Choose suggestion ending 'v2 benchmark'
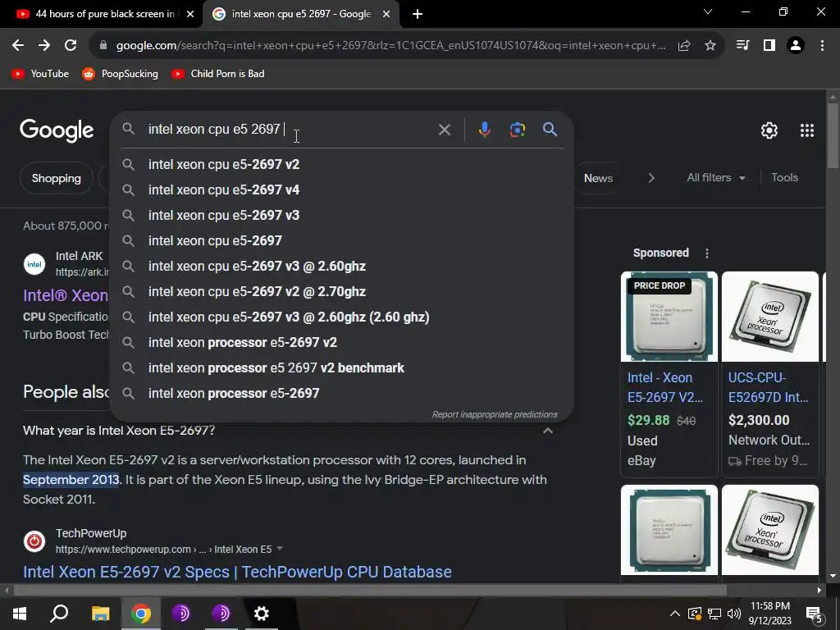This screenshot has width=840, height=630. (341, 368)
